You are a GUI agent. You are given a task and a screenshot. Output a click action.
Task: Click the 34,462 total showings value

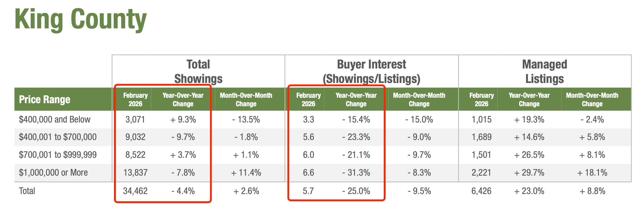tap(135, 191)
